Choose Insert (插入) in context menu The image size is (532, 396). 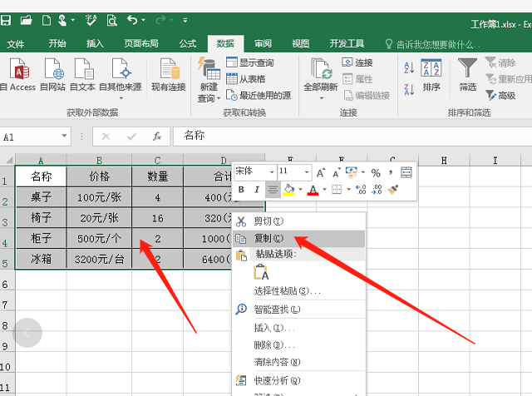pyautogui.click(x=299, y=328)
